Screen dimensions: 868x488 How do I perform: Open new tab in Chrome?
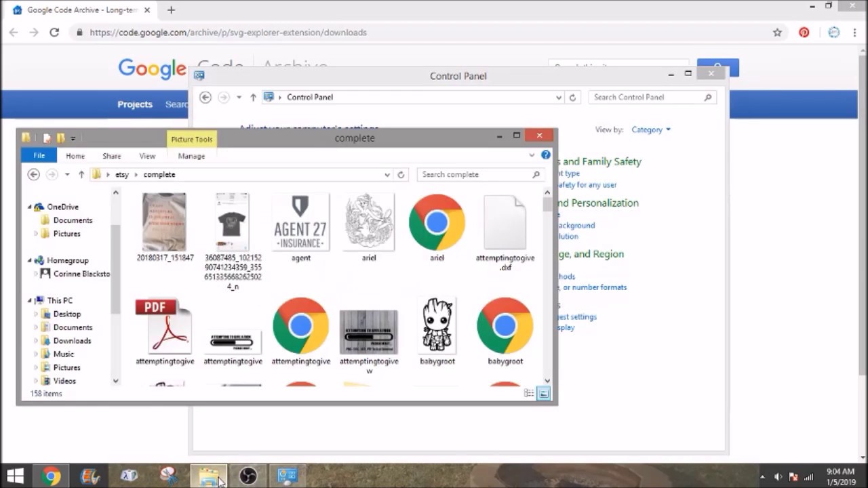pyautogui.click(x=171, y=10)
